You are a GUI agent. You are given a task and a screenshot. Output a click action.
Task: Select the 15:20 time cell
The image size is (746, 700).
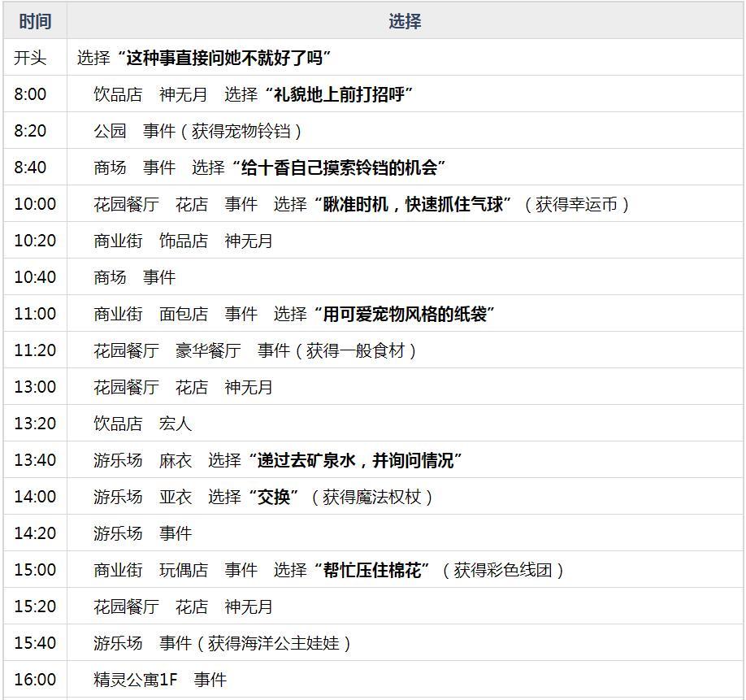click(35, 607)
